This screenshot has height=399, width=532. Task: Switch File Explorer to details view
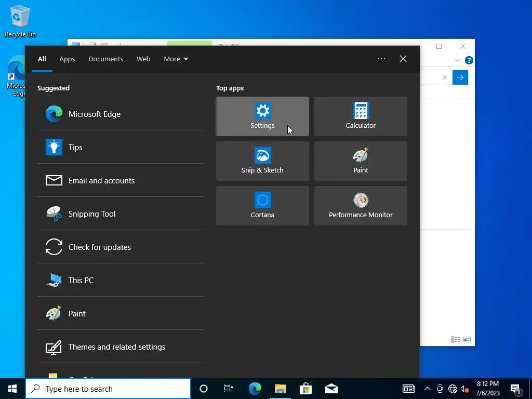pos(455,339)
